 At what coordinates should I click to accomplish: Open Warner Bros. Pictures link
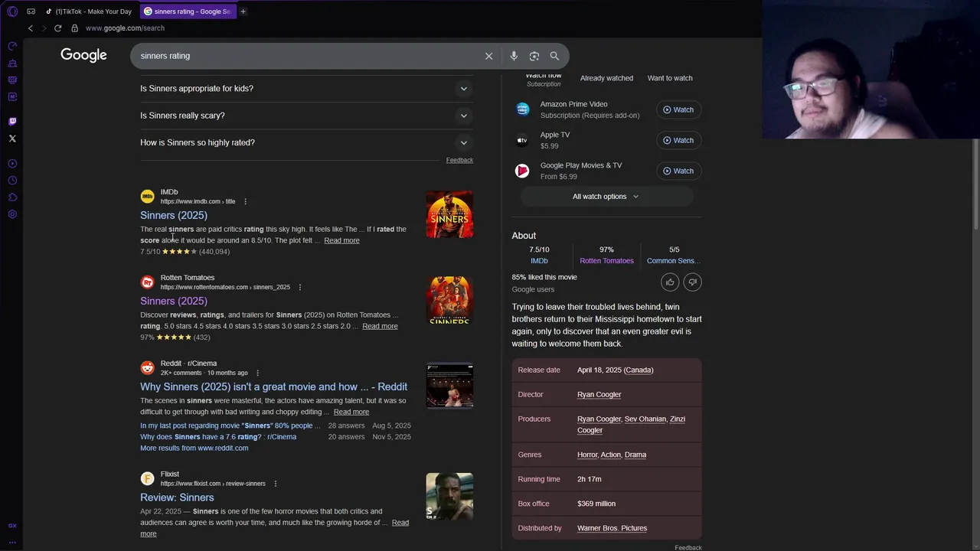tap(612, 528)
